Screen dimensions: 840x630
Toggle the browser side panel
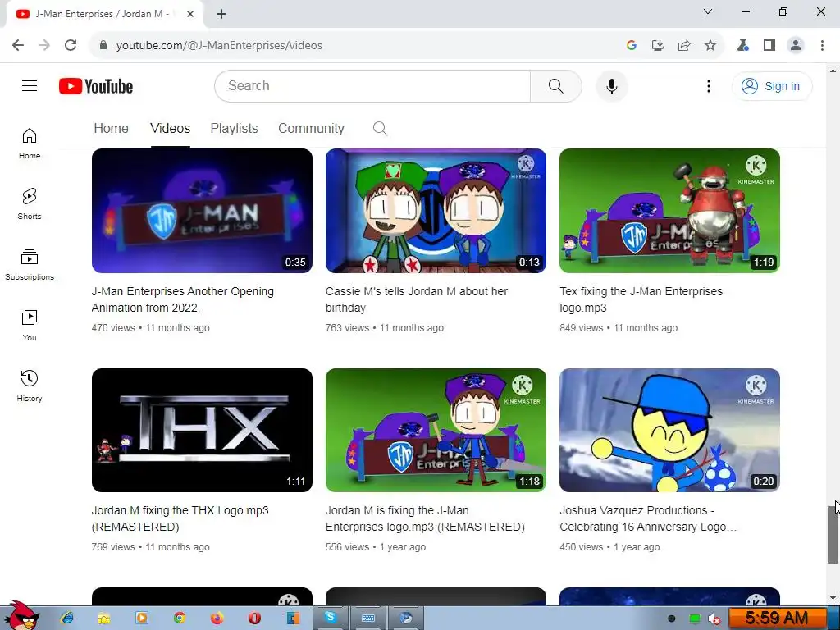point(769,45)
